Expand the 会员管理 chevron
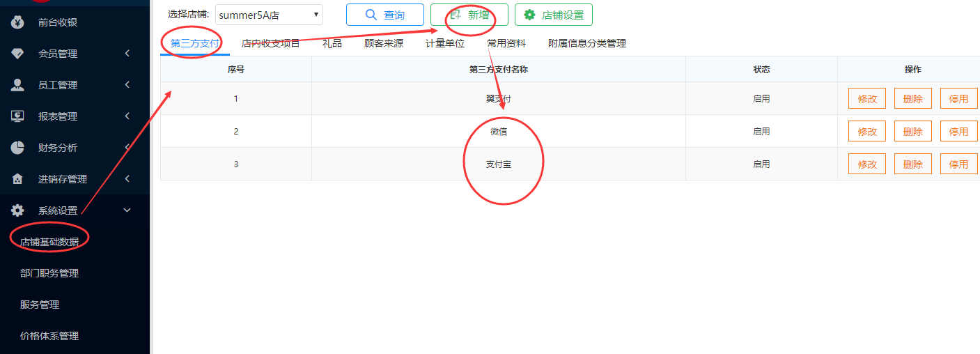 pyautogui.click(x=127, y=54)
